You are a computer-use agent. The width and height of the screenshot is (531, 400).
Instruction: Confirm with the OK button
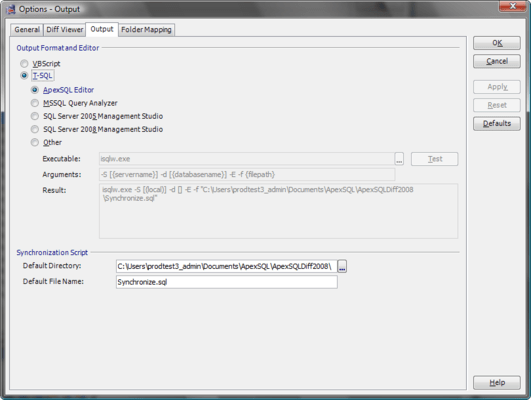tap(497, 43)
